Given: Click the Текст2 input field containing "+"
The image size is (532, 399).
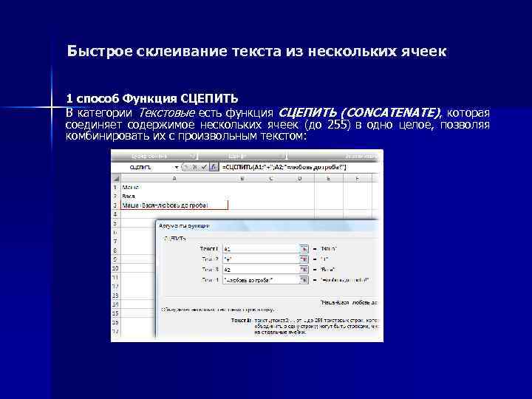Looking at the screenshot, I should coord(261,259).
